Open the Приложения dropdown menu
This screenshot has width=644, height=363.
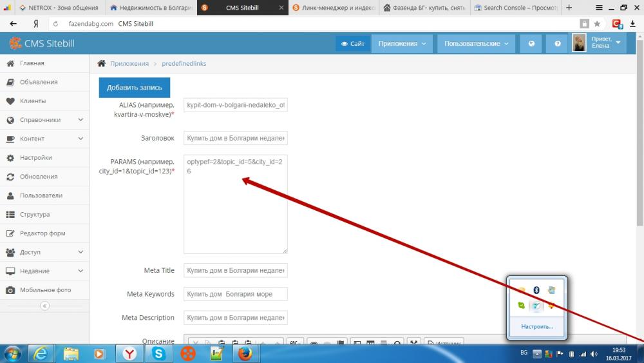[x=402, y=44]
